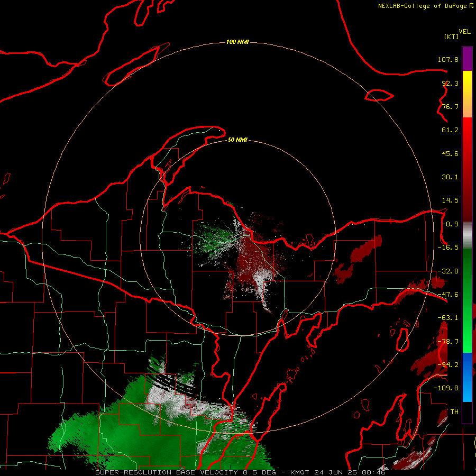Click the Super-Resolution Base Velocity caption

pos(240,472)
